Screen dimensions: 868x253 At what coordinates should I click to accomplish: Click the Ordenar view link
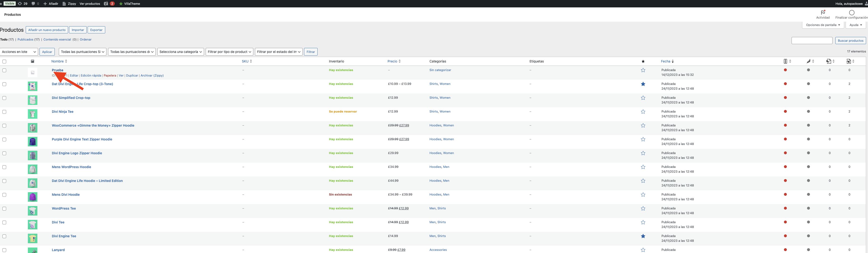click(86, 40)
